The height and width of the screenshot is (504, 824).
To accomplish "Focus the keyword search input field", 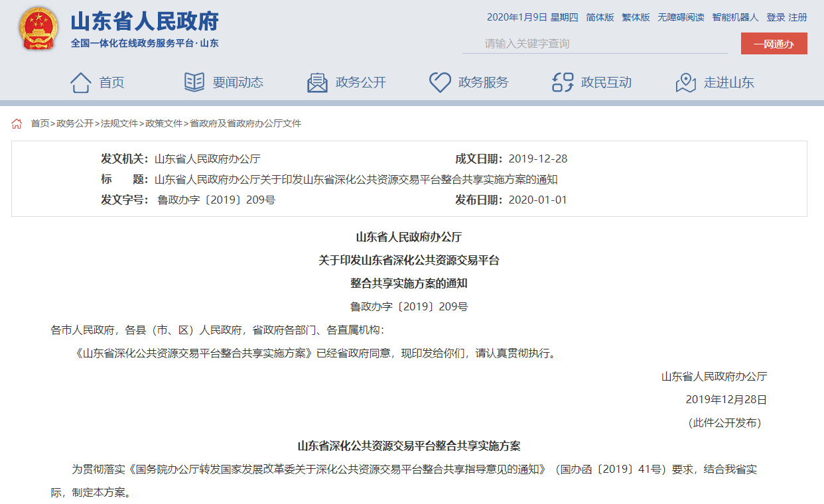I will click(594, 44).
